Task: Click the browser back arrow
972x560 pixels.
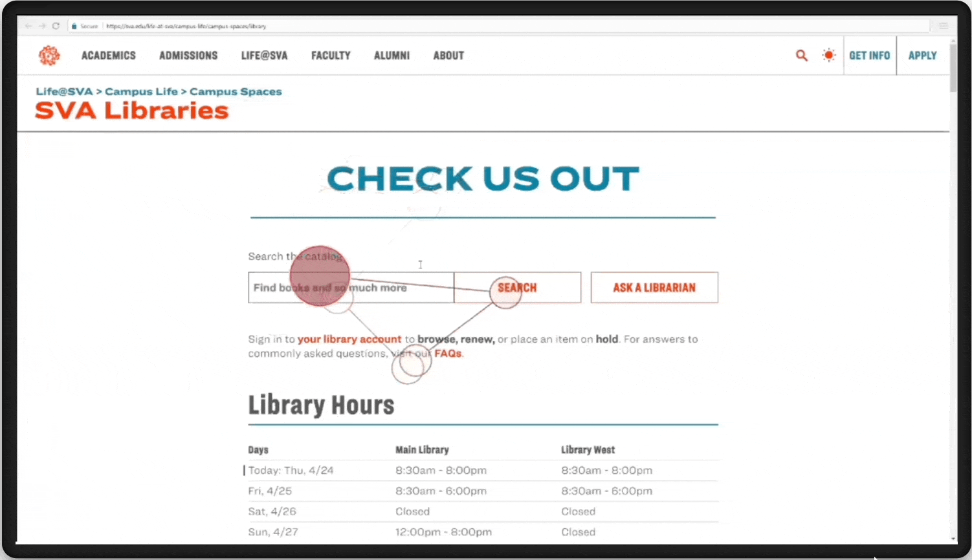Action: coord(28,26)
